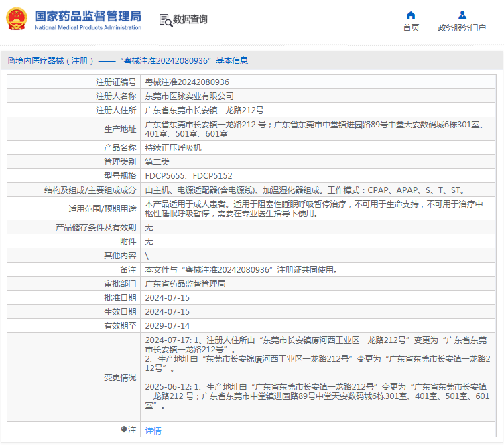
Task: Click the 第二类 management category value
Action: point(157,162)
